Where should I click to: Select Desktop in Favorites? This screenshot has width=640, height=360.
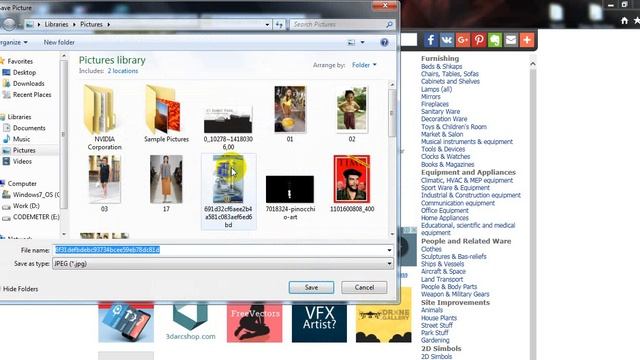tap(24, 72)
